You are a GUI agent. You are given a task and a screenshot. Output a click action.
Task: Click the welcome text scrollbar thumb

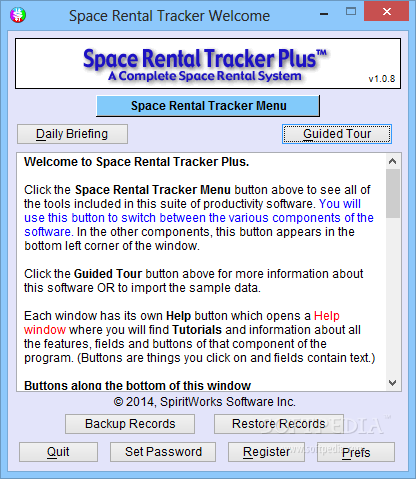coord(393,193)
